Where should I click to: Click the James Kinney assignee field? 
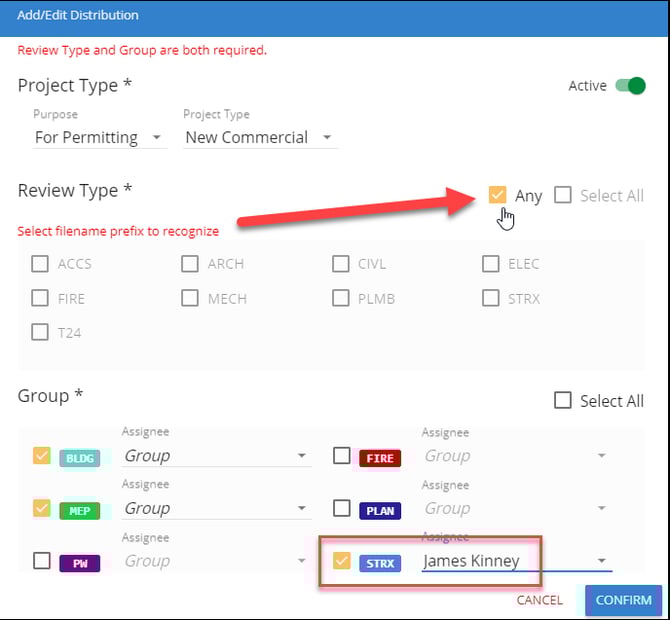click(500, 561)
